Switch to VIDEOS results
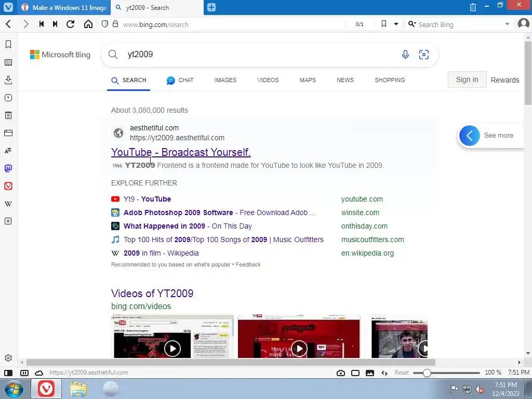 tap(268, 80)
